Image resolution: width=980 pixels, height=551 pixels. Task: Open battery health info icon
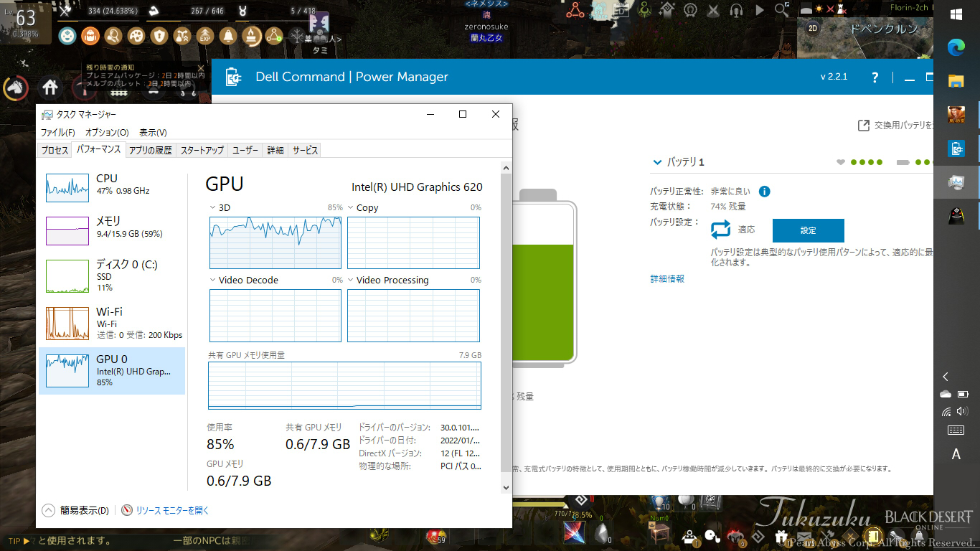(765, 192)
